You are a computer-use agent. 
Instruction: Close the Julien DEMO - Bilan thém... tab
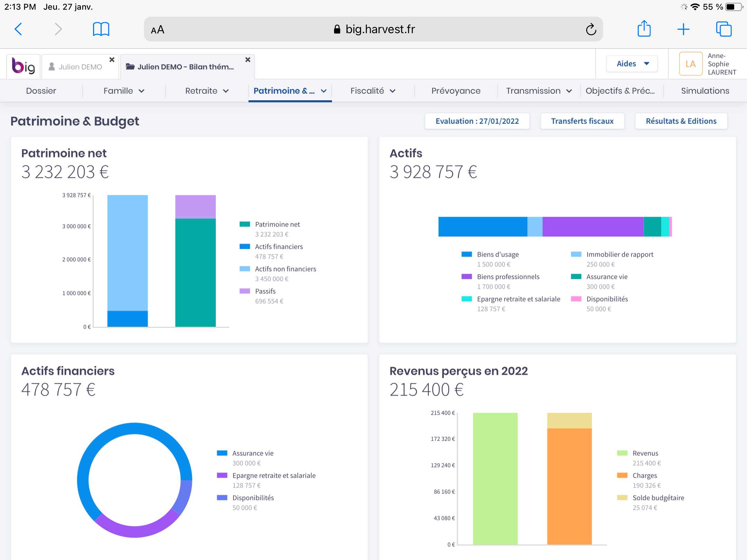(248, 60)
